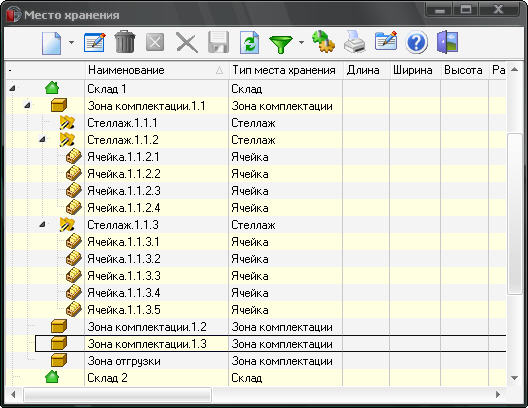This screenshot has width=528, height=408.
Task: Click the Edit record pencil icon
Action: (x=95, y=42)
